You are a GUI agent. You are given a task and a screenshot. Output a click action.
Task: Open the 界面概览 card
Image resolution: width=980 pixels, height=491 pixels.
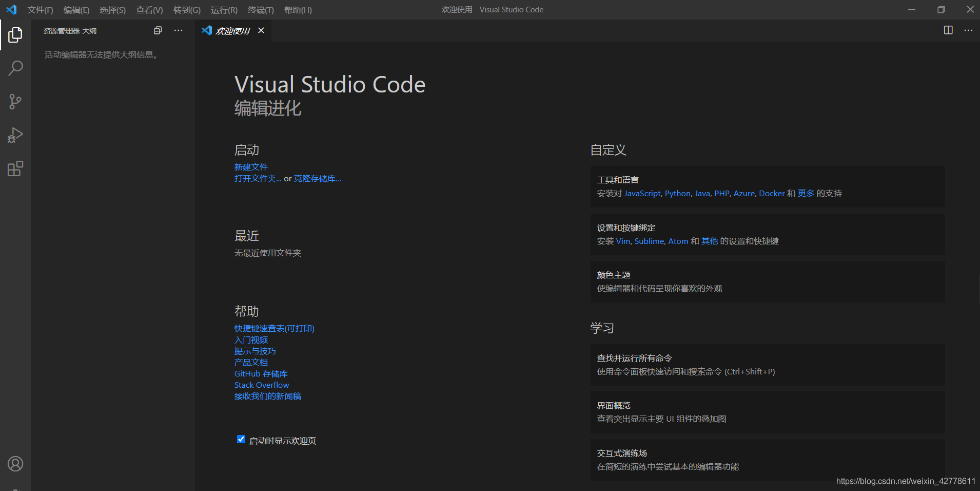tap(768, 412)
